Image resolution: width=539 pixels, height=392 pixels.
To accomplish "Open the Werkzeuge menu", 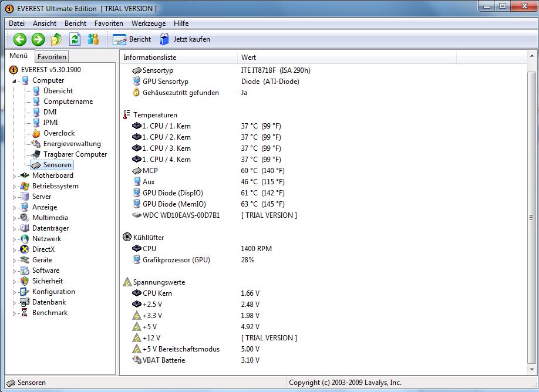I will pyautogui.click(x=149, y=23).
